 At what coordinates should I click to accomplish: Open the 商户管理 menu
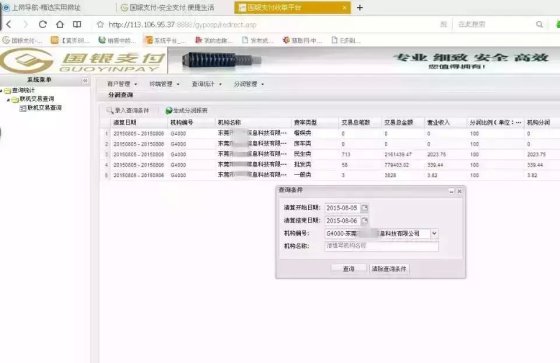click(122, 84)
